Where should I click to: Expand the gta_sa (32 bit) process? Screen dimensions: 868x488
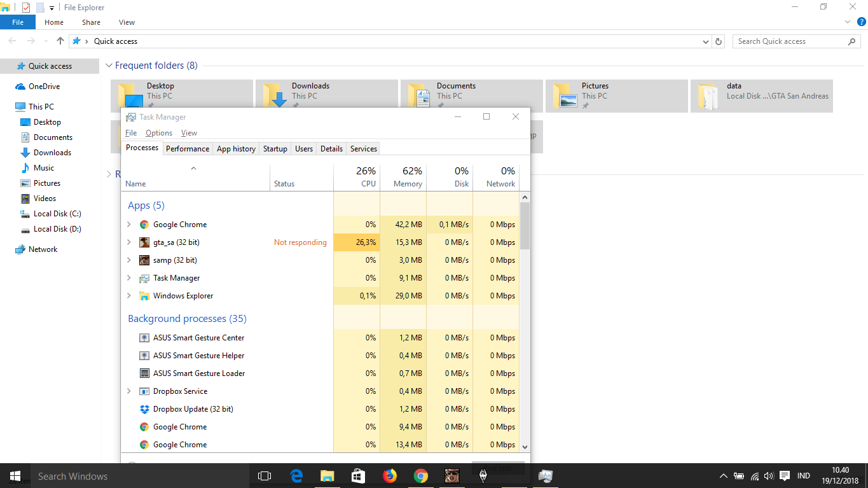click(129, 242)
